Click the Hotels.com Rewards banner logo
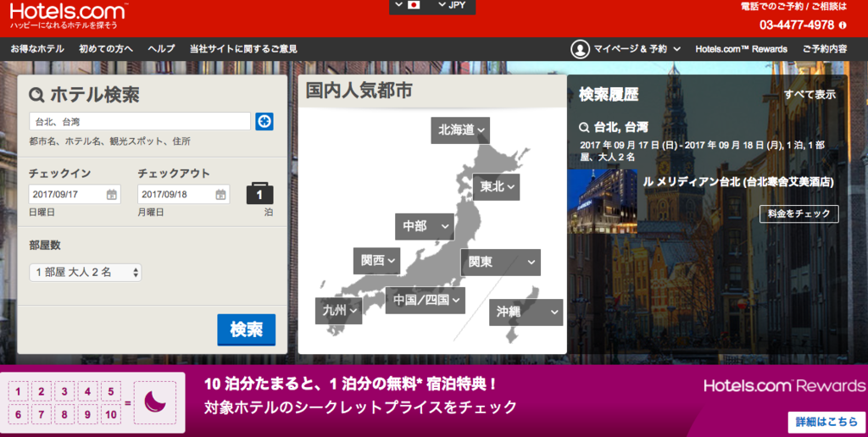 pyautogui.click(x=785, y=385)
